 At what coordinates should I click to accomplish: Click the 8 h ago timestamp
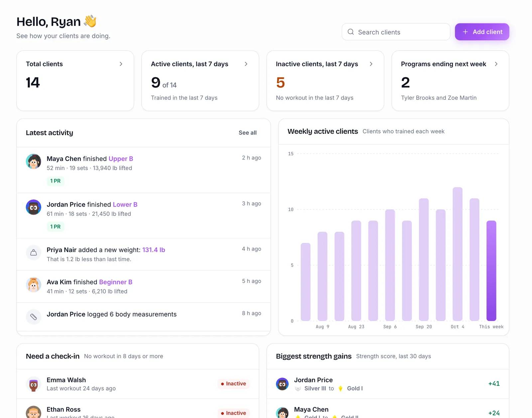pyautogui.click(x=251, y=313)
